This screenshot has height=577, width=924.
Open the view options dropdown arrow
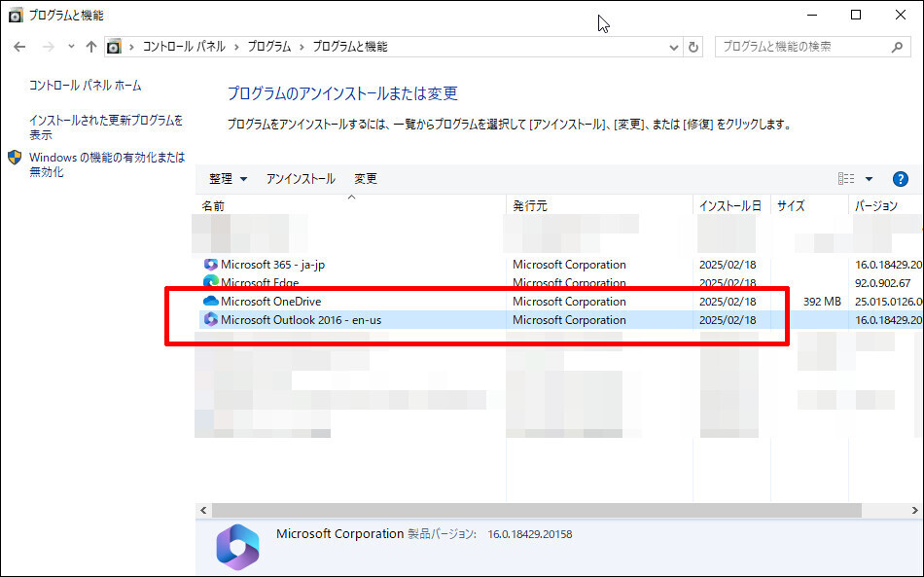(869, 179)
